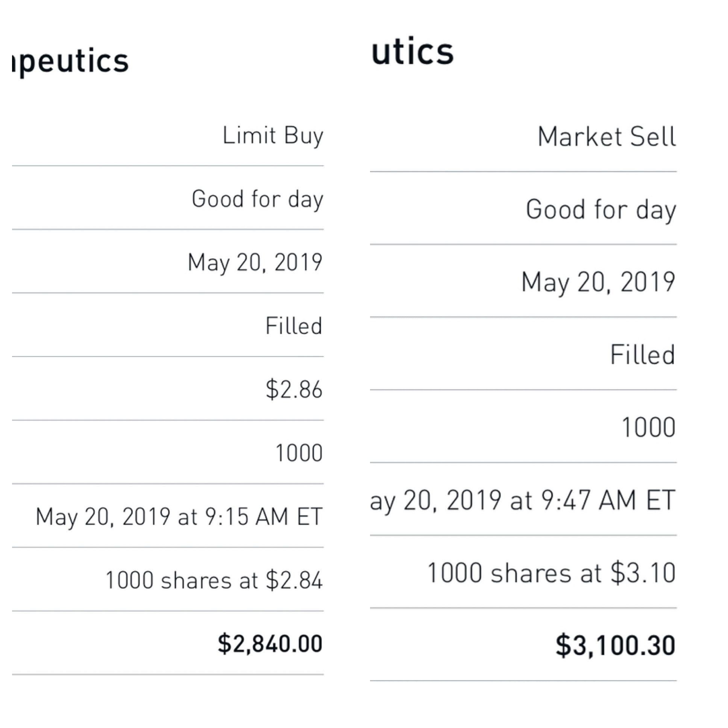Click the May 20, 2019 date in the buy order

click(x=255, y=262)
